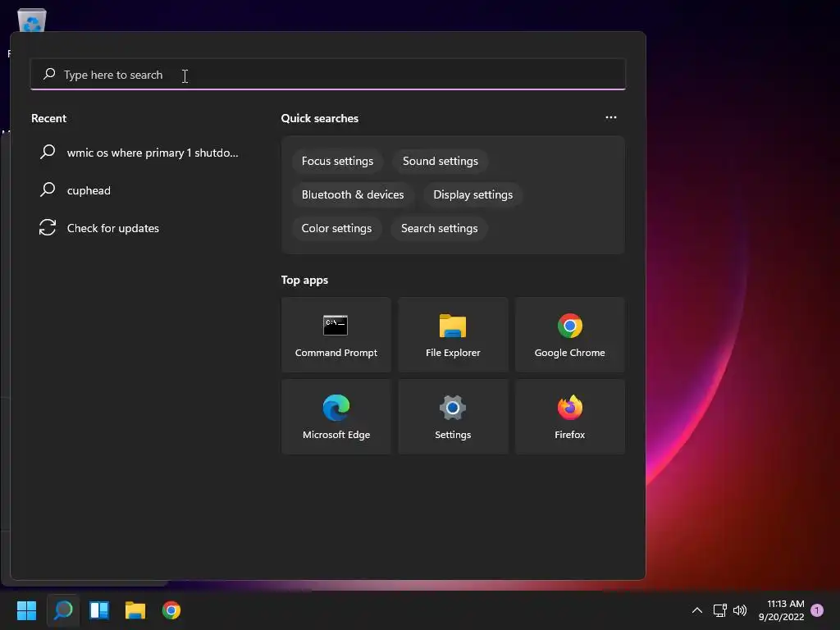Launch Microsoft Edge from Top apps

point(336,417)
